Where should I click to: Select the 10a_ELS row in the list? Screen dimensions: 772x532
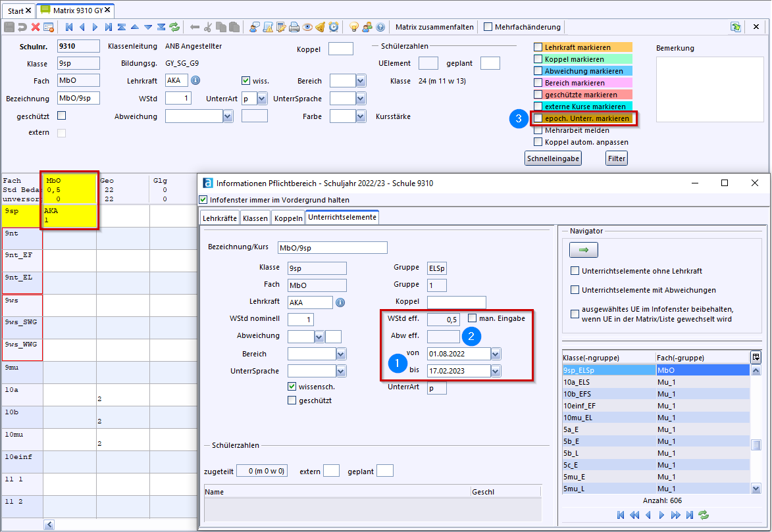pos(605,382)
